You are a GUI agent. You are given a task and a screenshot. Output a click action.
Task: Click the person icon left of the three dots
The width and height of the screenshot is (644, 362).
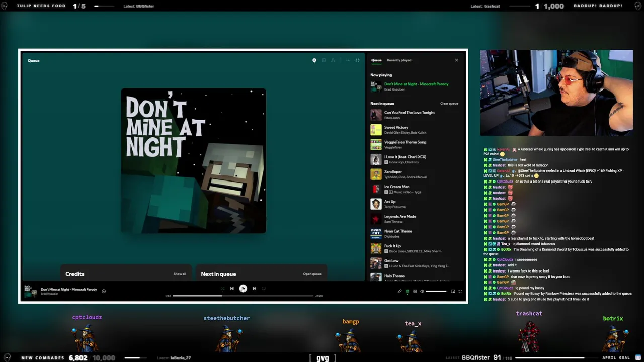click(x=333, y=60)
